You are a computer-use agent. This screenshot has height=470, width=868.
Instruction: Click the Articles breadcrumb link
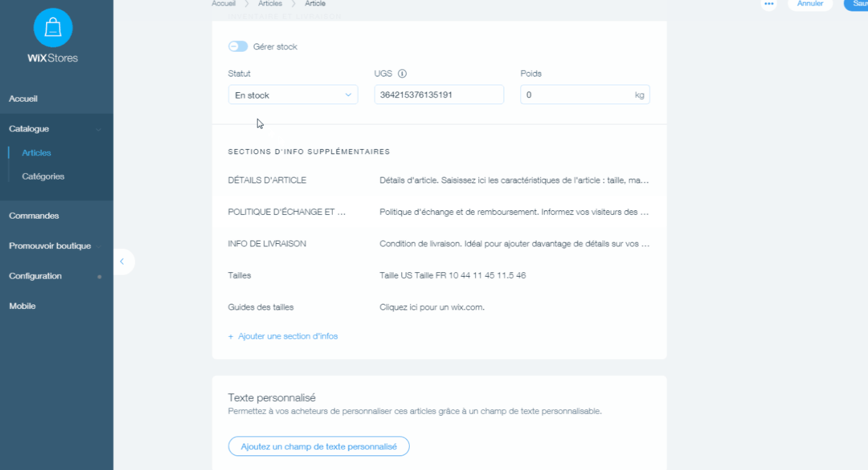(270, 4)
